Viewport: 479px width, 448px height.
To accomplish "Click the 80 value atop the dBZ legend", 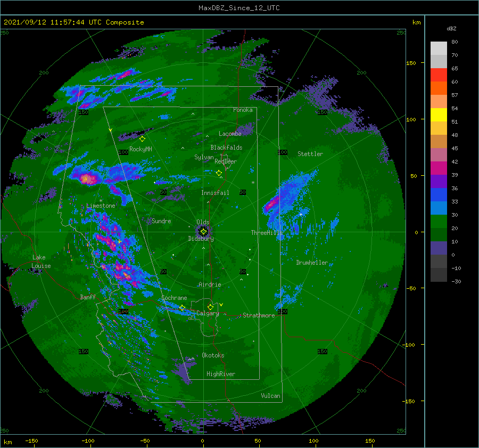I will point(455,42).
